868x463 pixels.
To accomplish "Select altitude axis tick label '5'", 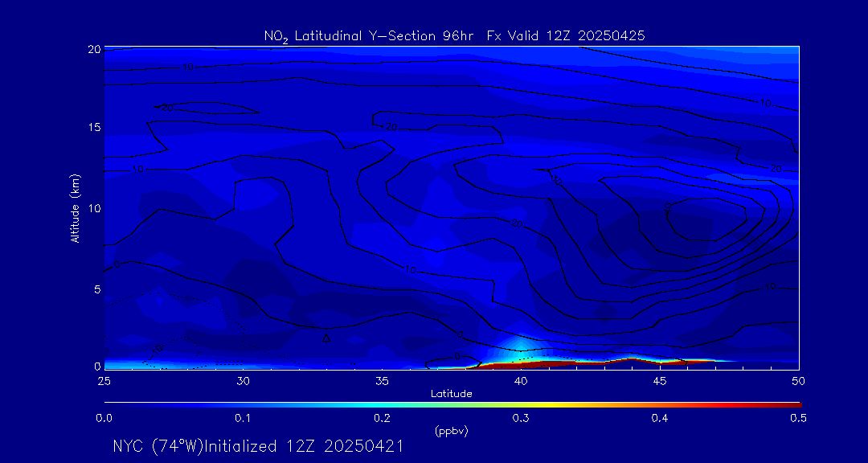I will [97, 289].
